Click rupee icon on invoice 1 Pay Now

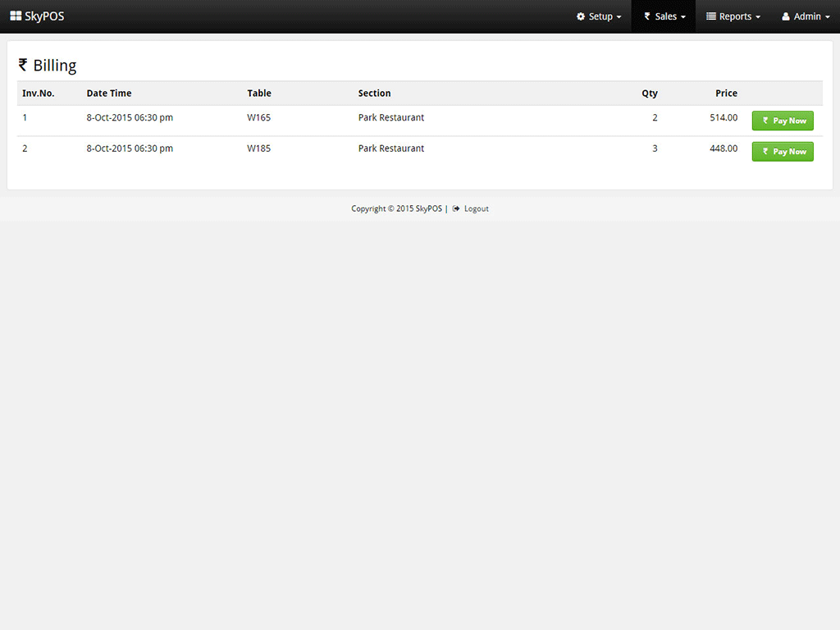pyautogui.click(x=765, y=121)
